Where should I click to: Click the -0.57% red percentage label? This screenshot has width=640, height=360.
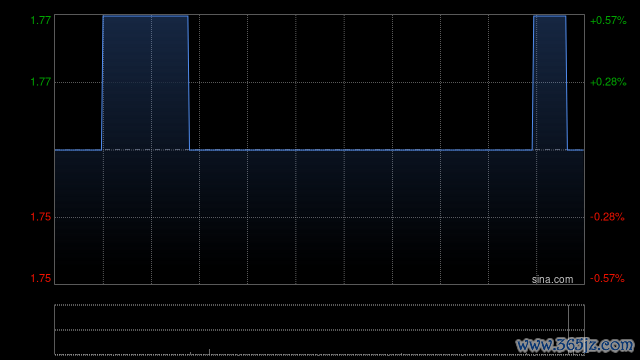pos(607,278)
